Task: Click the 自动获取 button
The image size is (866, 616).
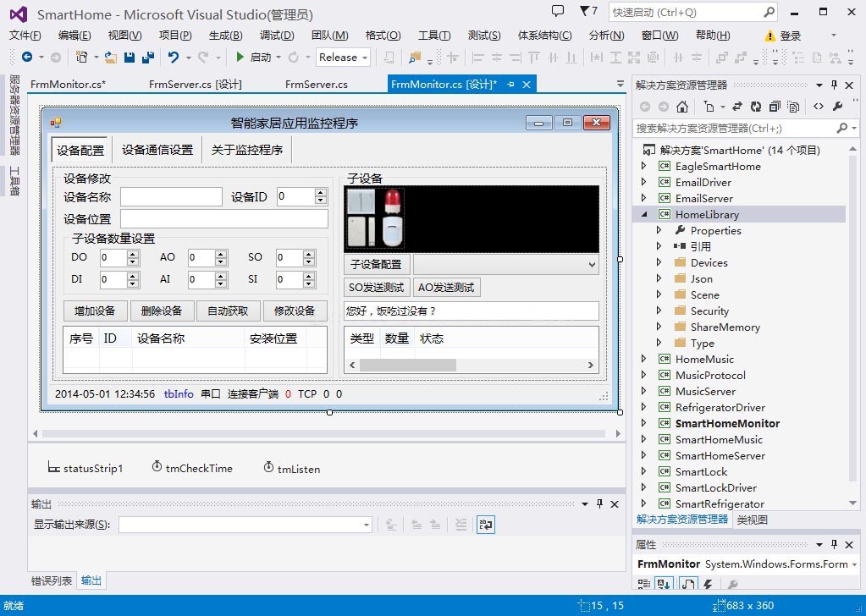Action: point(228,311)
